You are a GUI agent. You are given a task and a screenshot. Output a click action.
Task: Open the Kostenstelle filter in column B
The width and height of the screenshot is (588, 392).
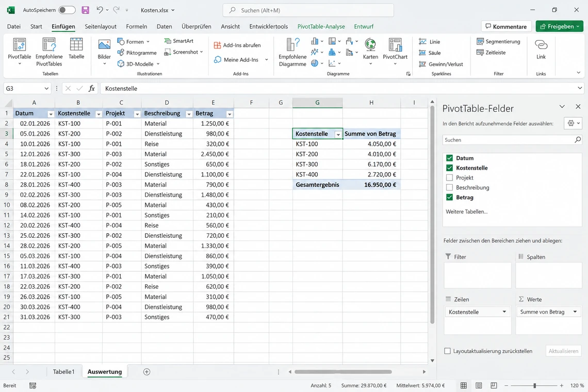[x=99, y=114]
